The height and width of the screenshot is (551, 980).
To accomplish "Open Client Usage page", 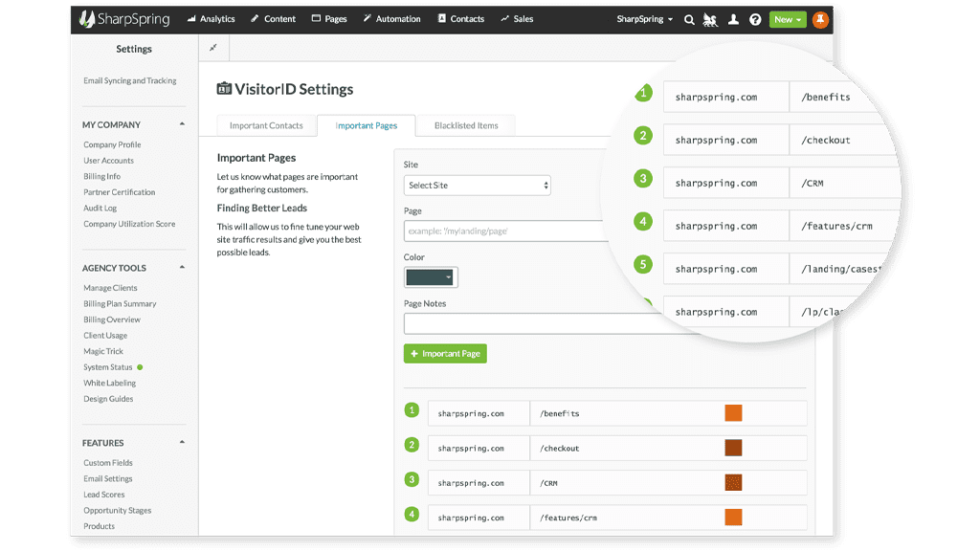I will point(105,336).
